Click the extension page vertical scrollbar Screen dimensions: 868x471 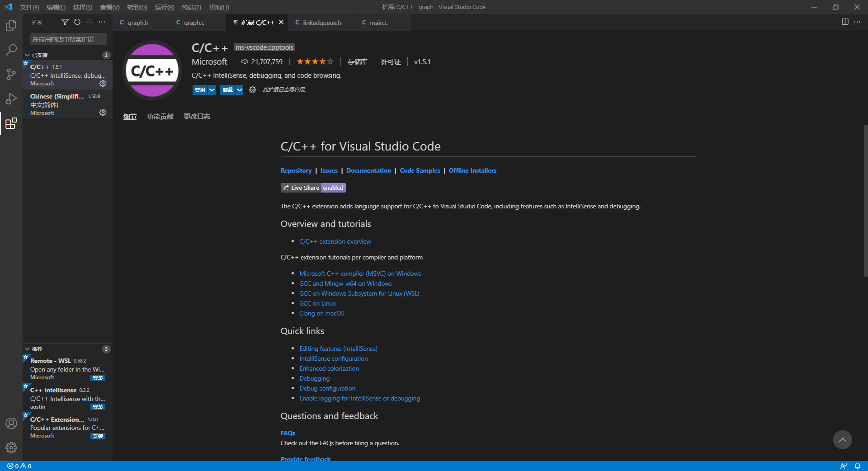[865, 201]
